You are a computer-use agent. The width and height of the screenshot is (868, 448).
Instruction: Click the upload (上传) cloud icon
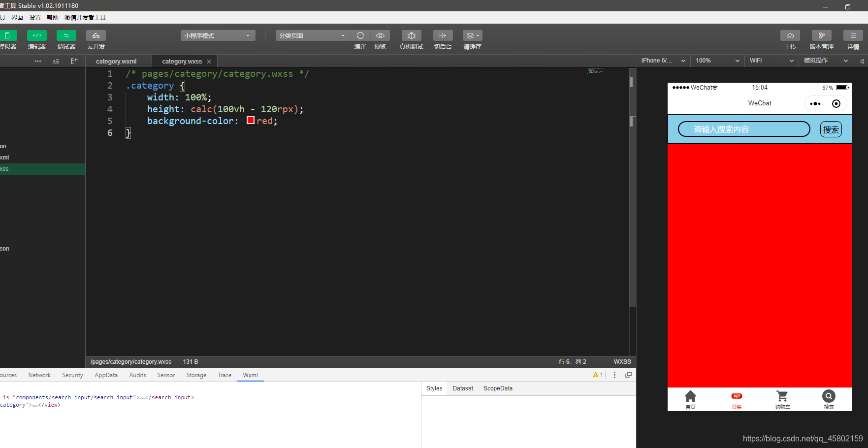[x=790, y=35]
